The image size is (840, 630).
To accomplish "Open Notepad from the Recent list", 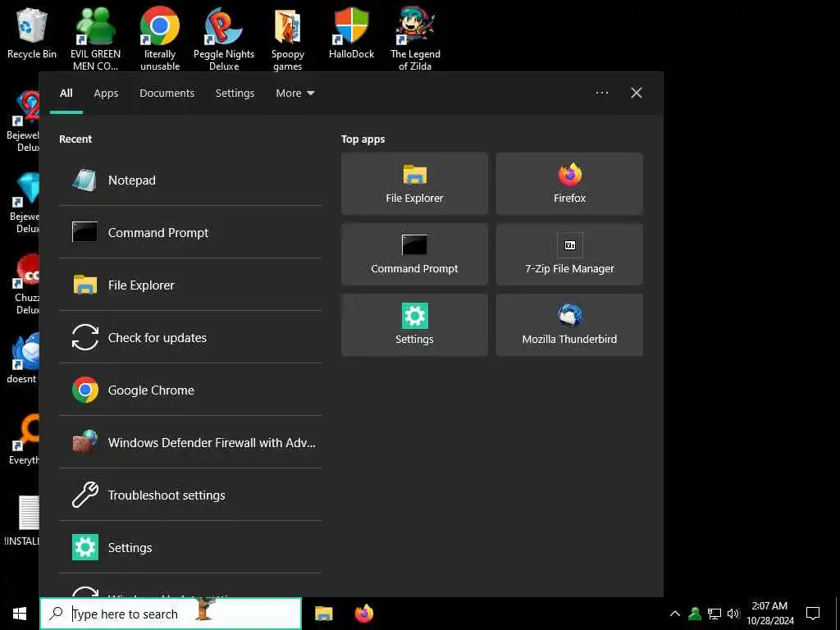I will tap(190, 180).
